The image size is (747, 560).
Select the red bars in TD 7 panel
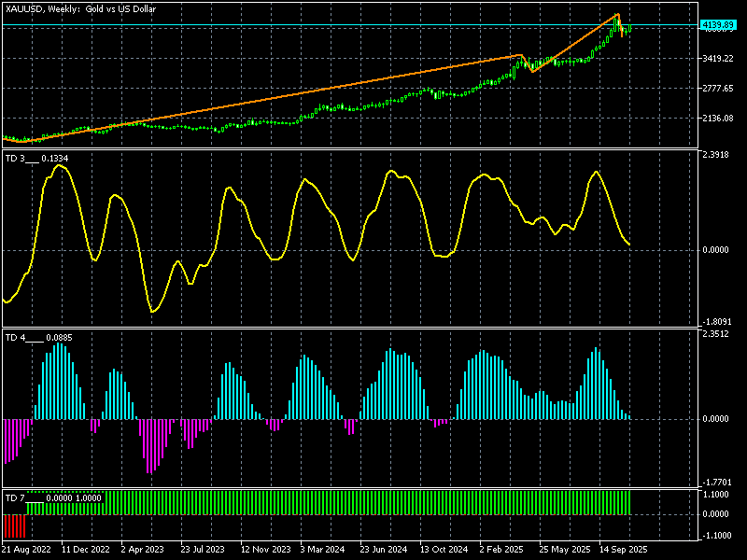tap(15, 525)
